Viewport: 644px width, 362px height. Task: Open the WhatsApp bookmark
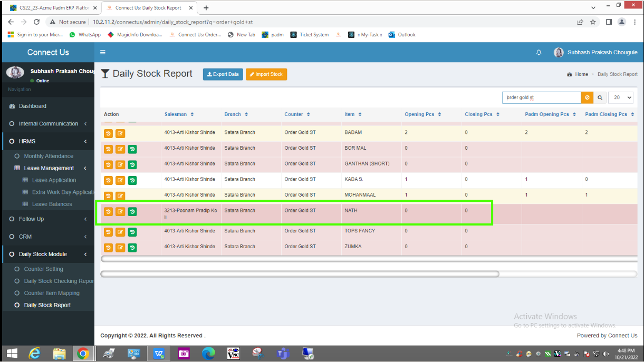coord(85,35)
